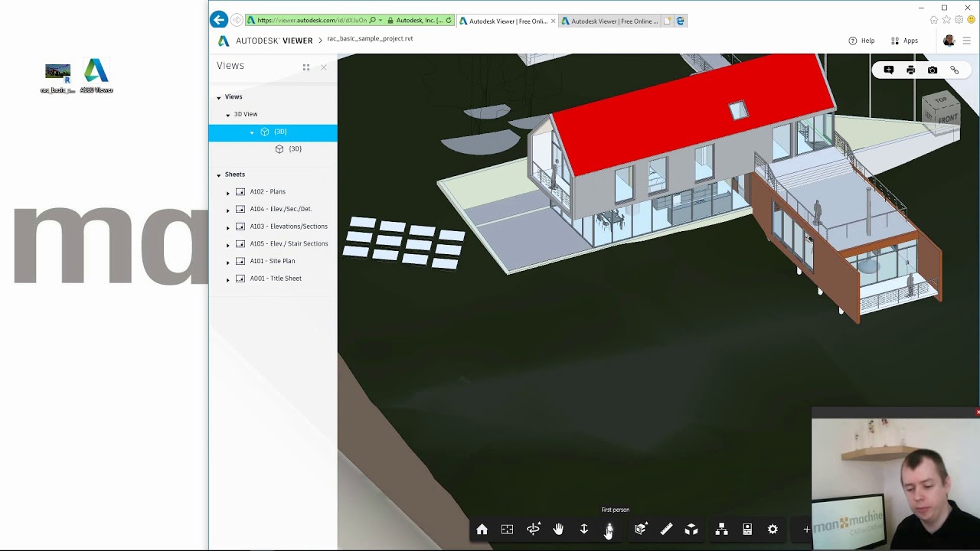Screen dimensions: 980x551
Task: Collapse the Views tree section
Action: coord(218,98)
